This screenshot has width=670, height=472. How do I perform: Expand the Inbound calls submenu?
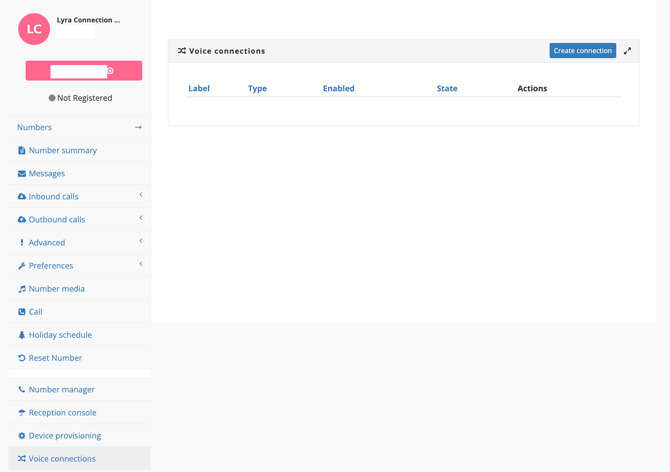[x=141, y=195]
